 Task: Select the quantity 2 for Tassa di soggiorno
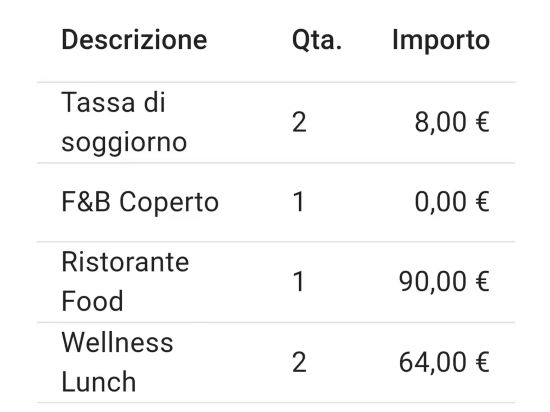(299, 122)
